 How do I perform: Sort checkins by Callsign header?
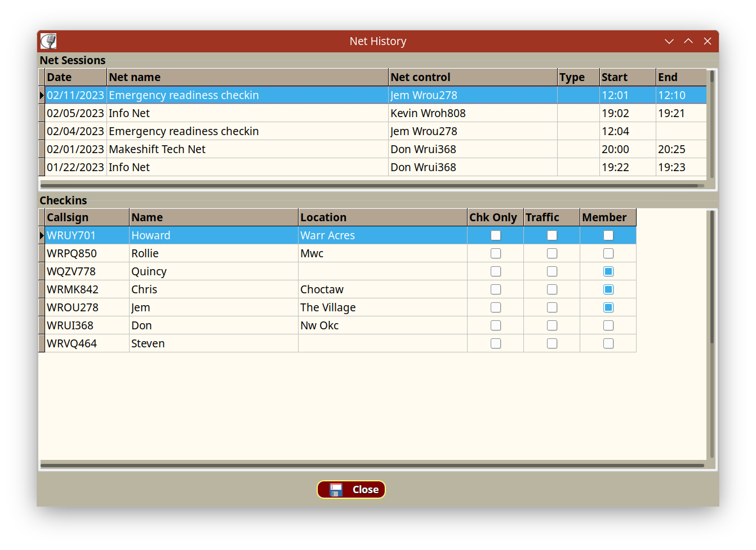pos(87,217)
